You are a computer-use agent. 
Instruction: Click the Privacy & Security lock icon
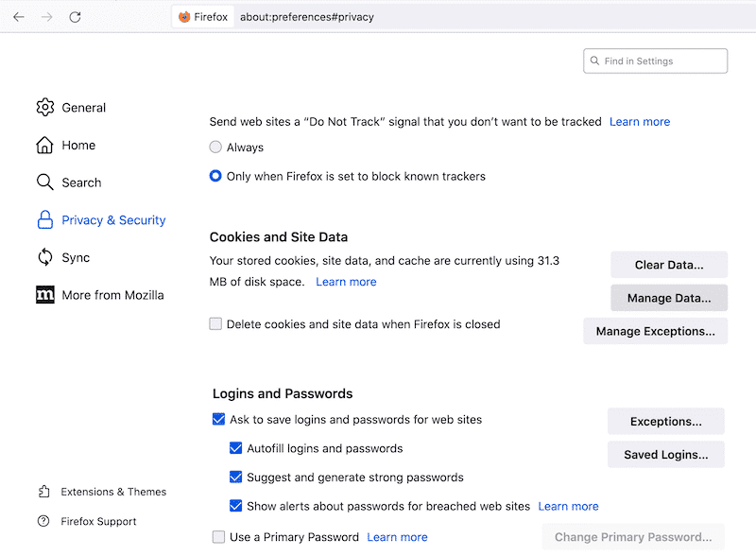[44, 219]
